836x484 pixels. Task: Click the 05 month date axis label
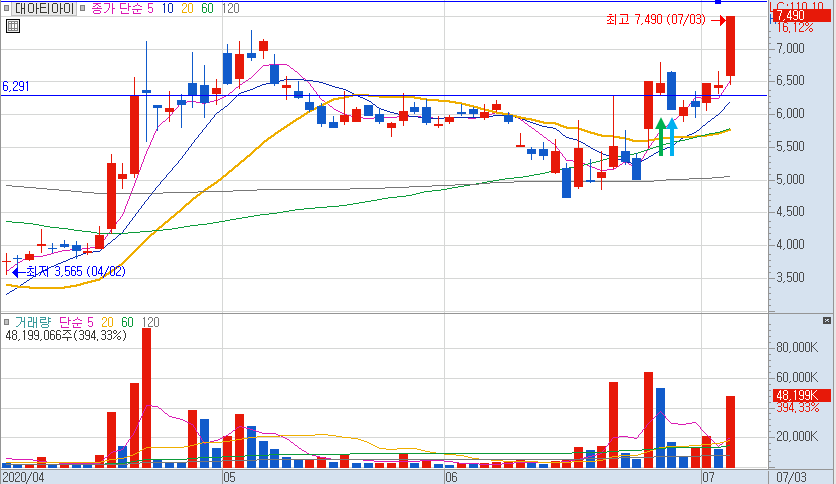click(x=229, y=477)
